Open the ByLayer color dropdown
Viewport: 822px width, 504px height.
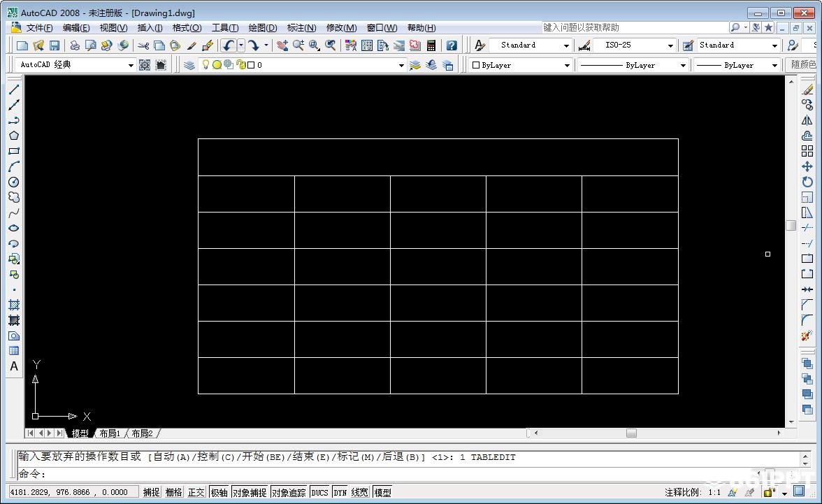pos(567,65)
